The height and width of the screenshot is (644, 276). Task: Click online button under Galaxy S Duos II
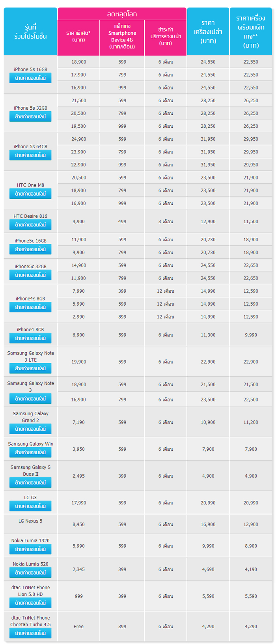click(x=30, y=483)
